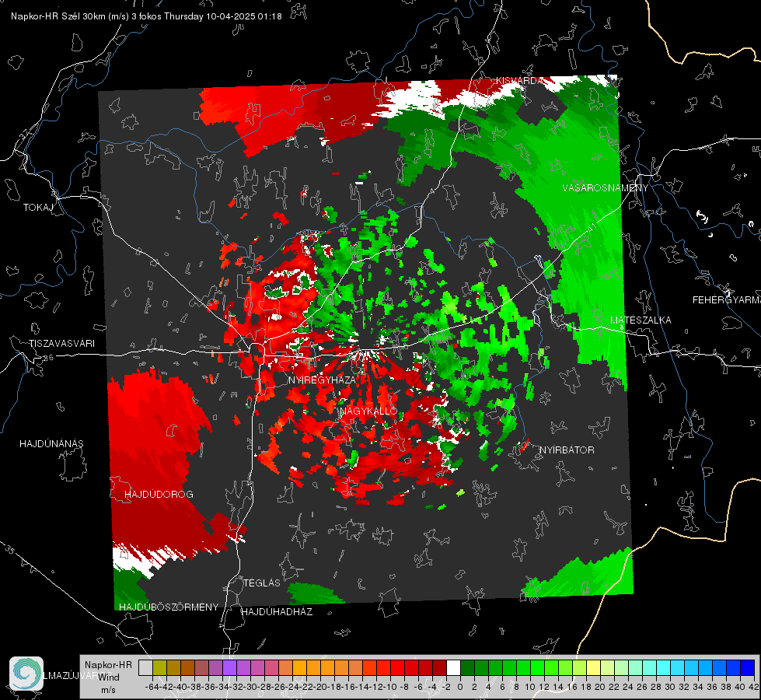Pick the violet swatch between -34 and -32
761x700 pixels.
click(x=229, y=667)
